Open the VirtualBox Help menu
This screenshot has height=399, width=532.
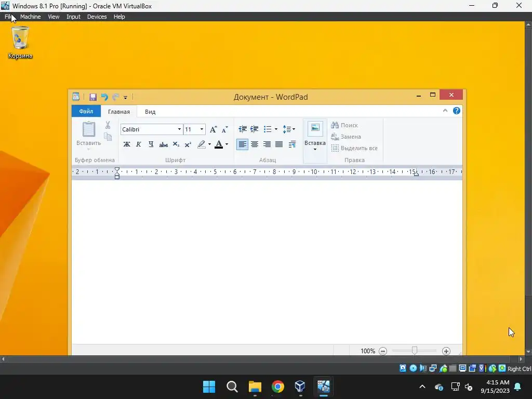click(x=119, y=17)
